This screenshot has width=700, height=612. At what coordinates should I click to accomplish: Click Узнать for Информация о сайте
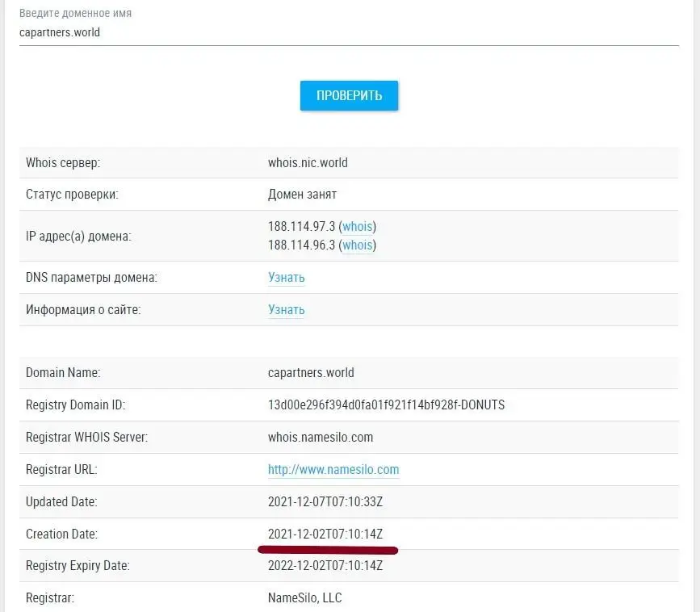tap(286, 310)
